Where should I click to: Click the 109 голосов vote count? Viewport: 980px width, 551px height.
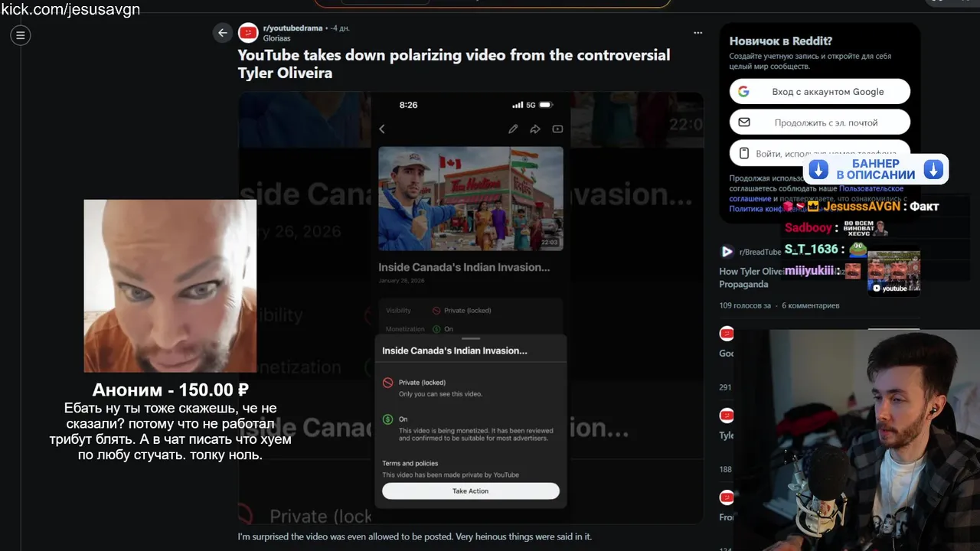[745, 305]
